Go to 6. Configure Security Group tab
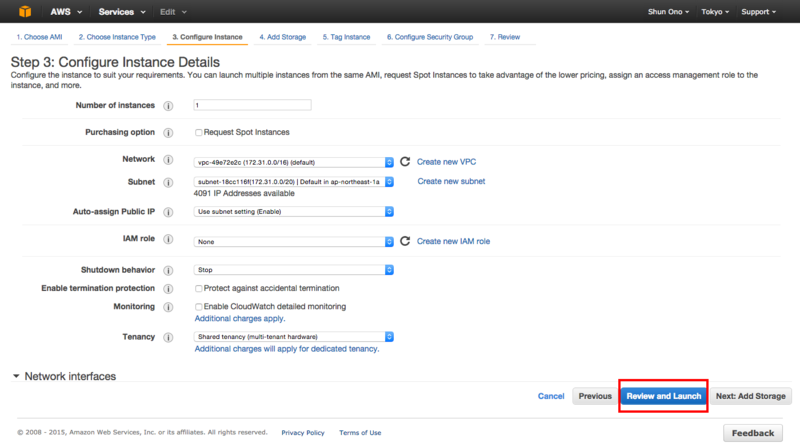Image resolution: width=800 pixels, height=447 pixels. click(x=430, y=37)
